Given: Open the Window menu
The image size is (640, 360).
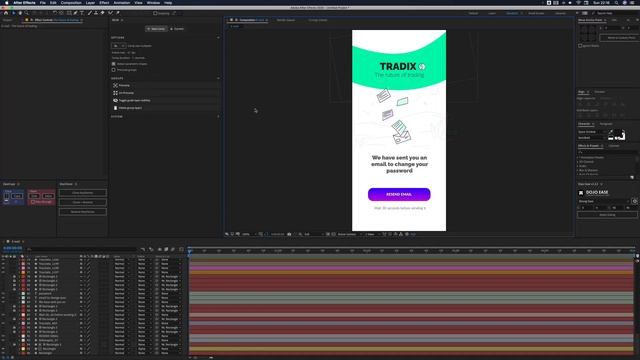Looking at the screenshot, I should (153, 2).
